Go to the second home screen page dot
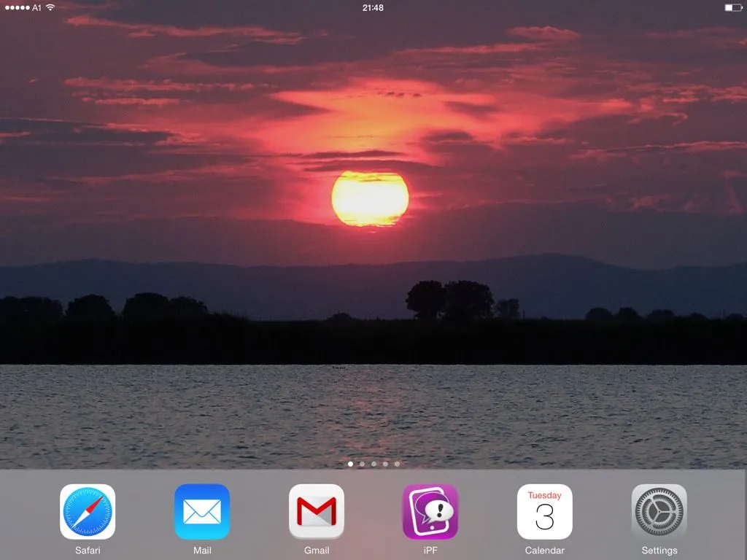 coord(362,464)
